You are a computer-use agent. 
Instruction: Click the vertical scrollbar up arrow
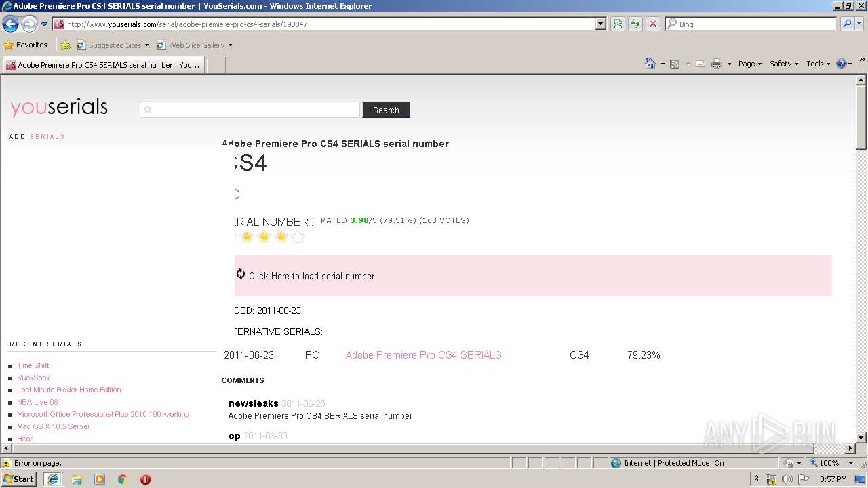861,80
